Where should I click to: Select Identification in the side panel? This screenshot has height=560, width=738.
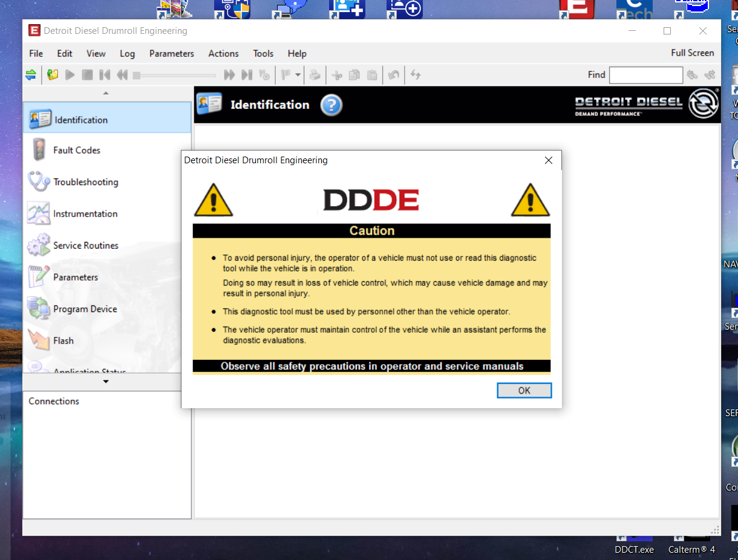[108, 118]
